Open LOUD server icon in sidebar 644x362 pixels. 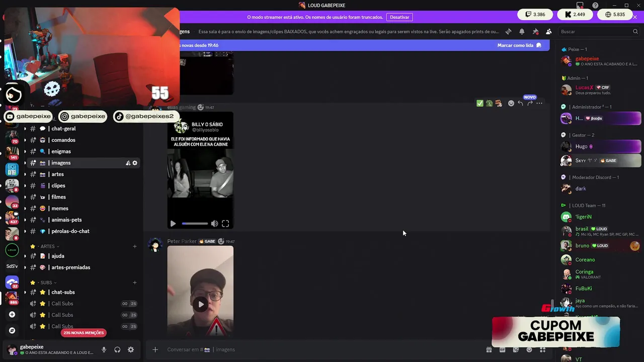pos(12,250)
